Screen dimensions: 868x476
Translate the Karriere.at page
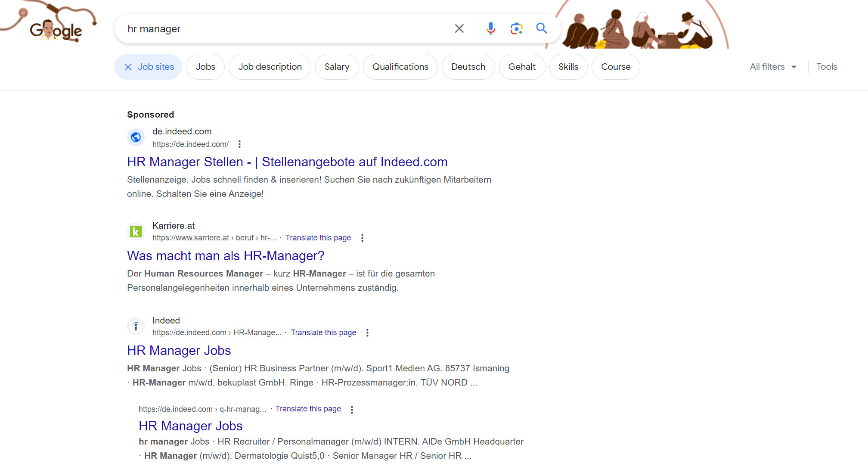[x=318, y=237]
